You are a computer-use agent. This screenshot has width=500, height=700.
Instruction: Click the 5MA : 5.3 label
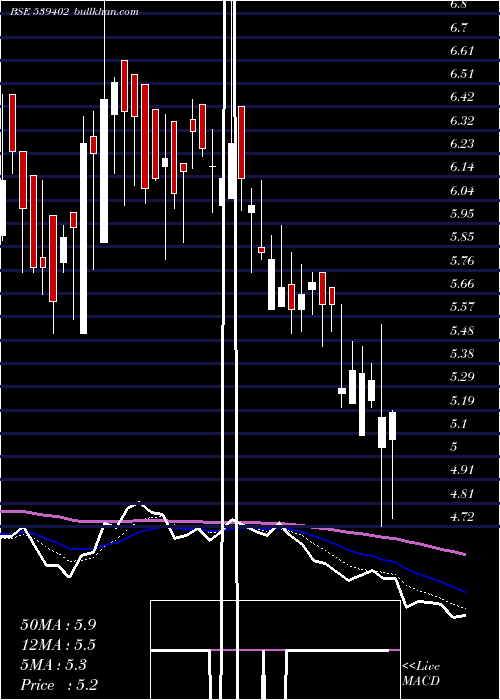click(54, 665)
